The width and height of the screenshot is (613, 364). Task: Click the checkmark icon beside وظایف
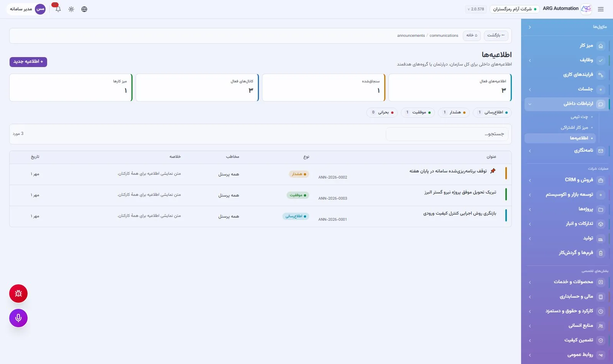[x=601, y=60]
